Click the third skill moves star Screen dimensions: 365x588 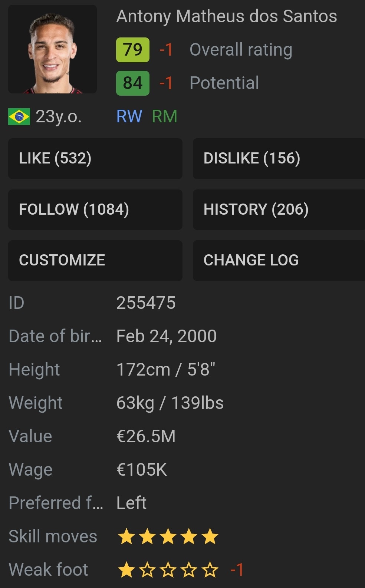168,536
